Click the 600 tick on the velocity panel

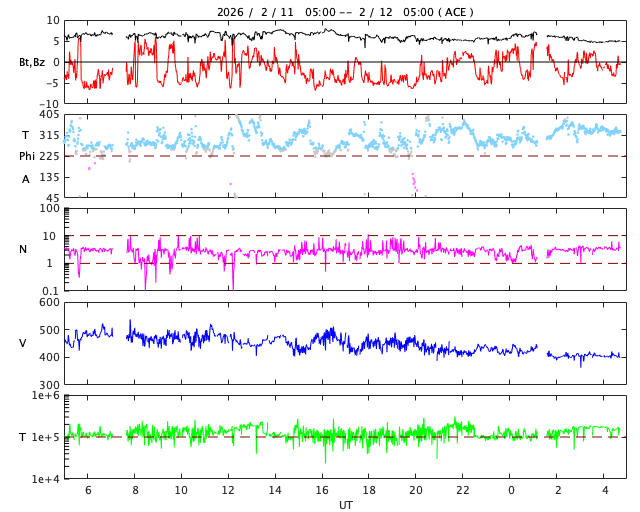(49, 303)
